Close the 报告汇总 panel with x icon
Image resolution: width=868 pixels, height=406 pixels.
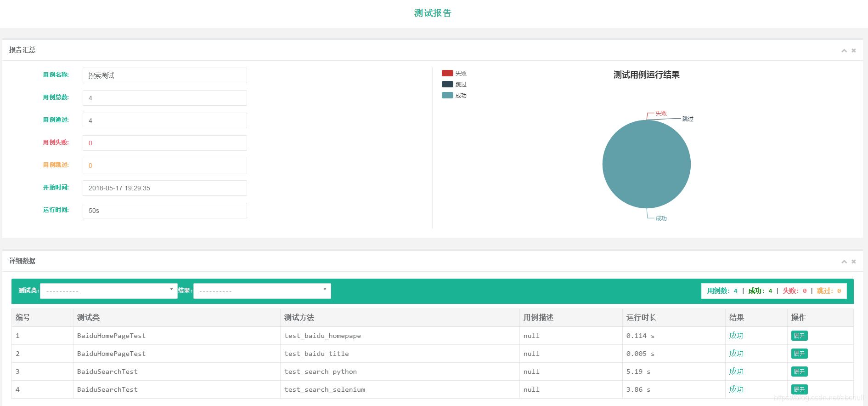tap(854, 51)
